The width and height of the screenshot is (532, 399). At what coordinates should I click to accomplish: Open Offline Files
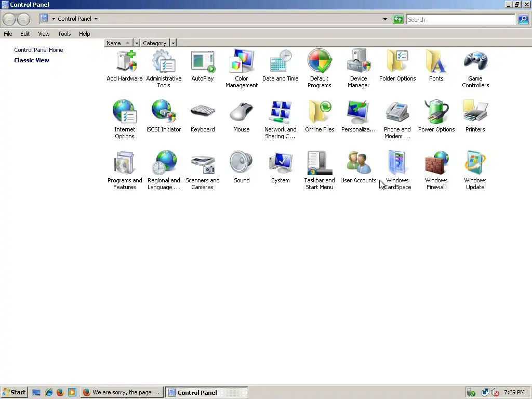(x=320, y=117)
